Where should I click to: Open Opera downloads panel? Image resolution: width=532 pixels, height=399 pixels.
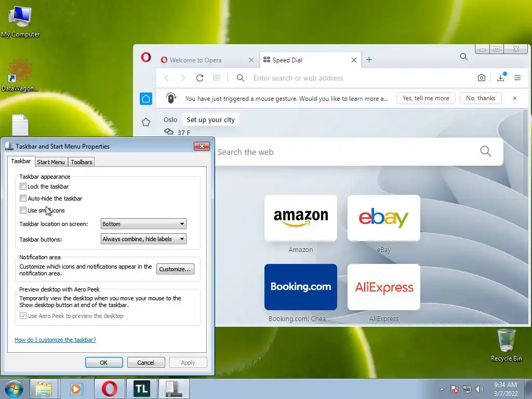click(501, 77)
